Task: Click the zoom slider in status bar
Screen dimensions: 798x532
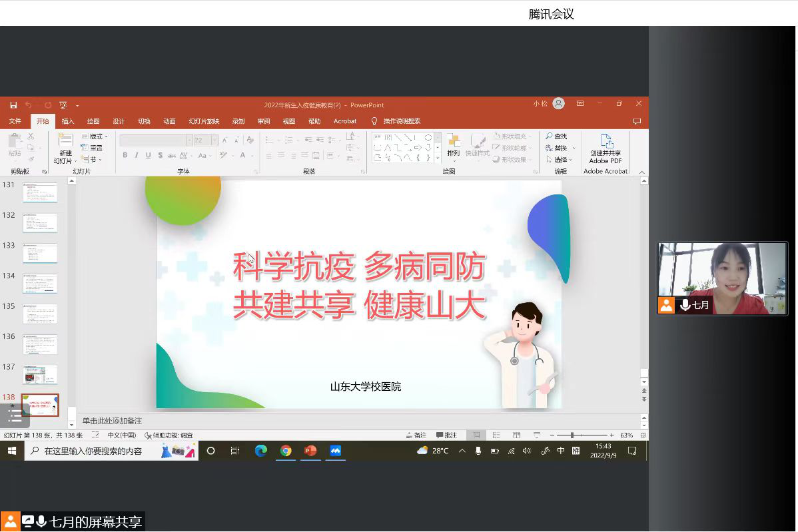Action: 572,435
